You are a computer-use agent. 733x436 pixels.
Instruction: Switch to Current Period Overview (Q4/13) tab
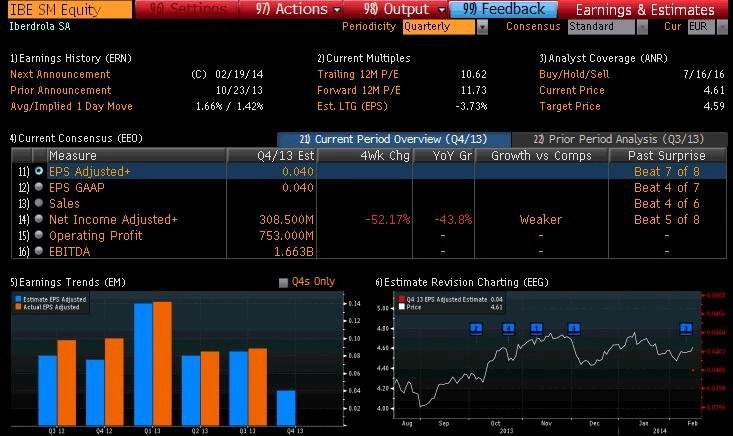[394, 139]
